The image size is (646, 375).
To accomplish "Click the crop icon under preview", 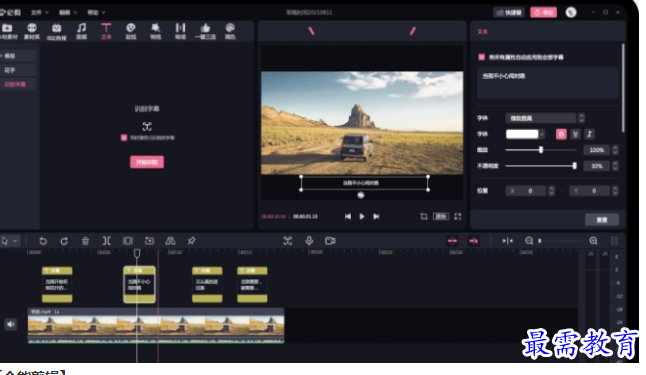I will click(x=424, y=217).
